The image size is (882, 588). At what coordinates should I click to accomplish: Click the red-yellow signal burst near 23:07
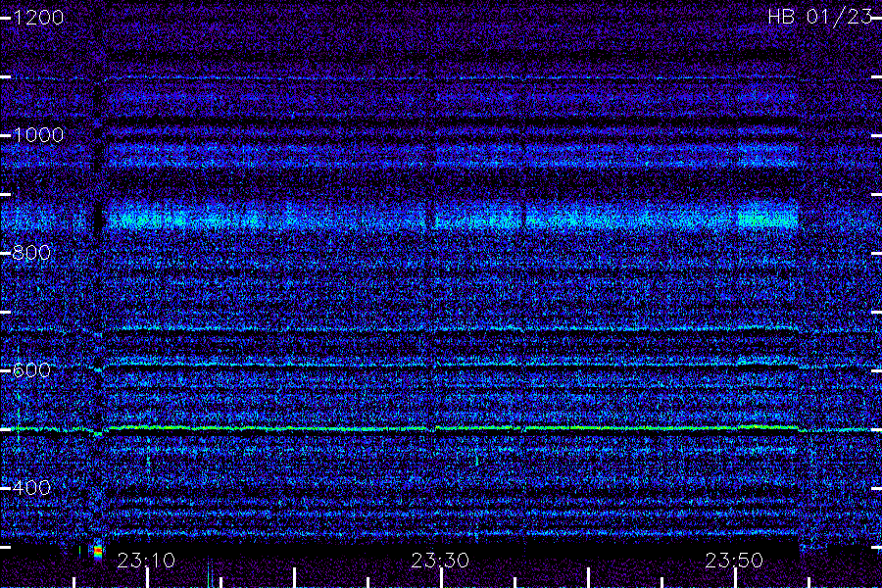[98, 551]
